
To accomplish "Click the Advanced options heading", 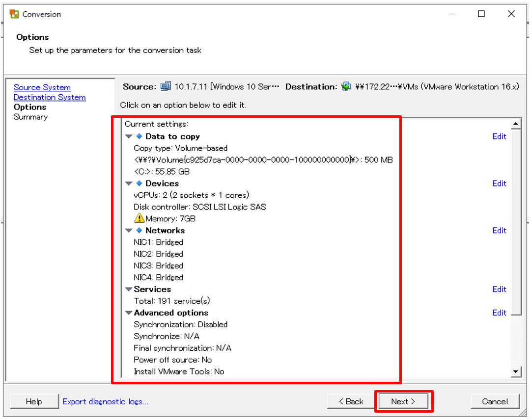I will (171, 313).
